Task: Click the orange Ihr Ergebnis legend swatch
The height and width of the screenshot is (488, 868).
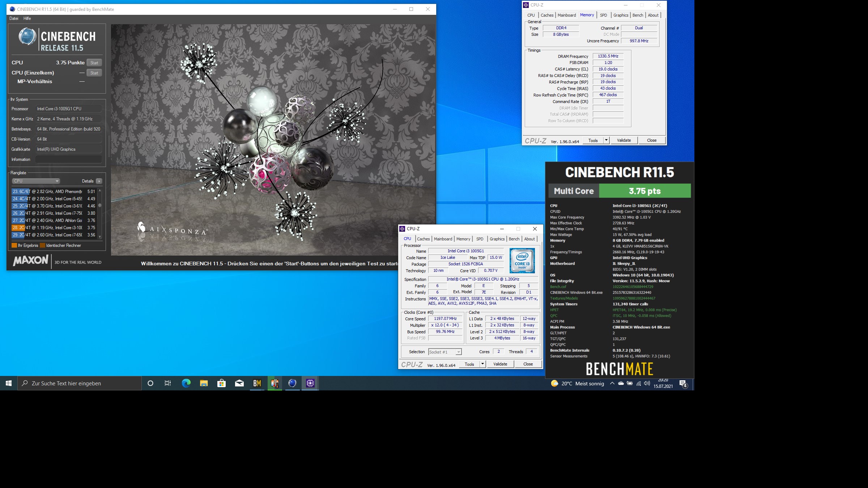Action: coord(14,245)
